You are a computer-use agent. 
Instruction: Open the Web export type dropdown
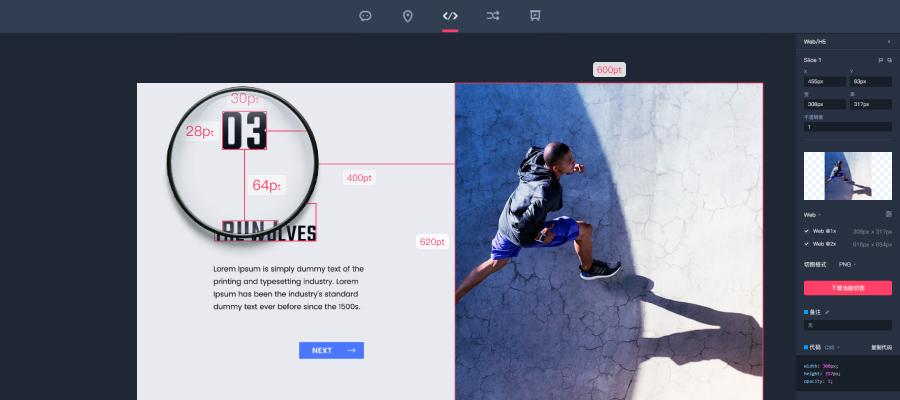(x=812, y=214)
